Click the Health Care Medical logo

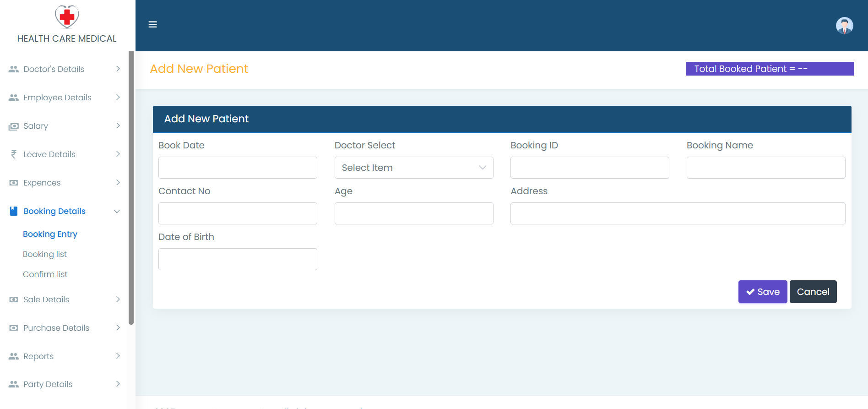(67, 17)
